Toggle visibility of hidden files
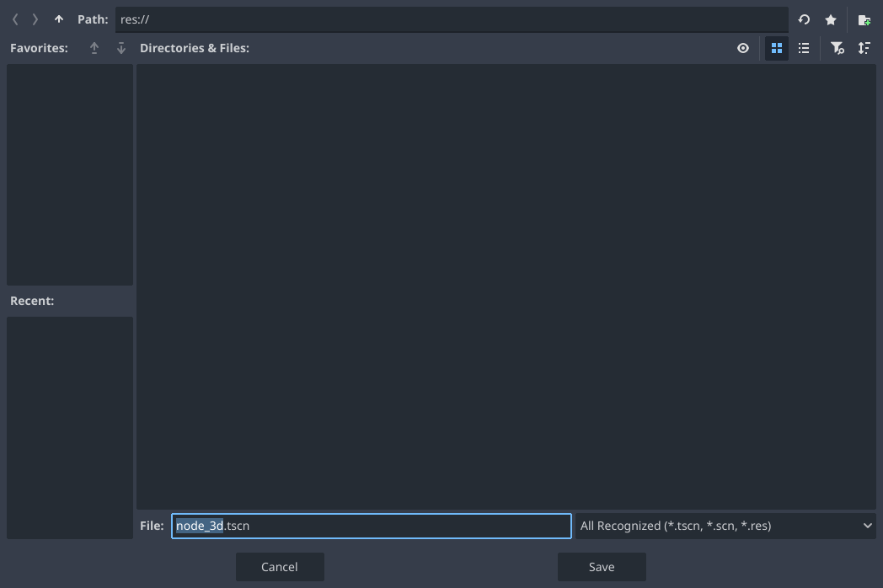The height and width of the screenshot is (588, 883). pyautogui.click(x=742, y=48)
